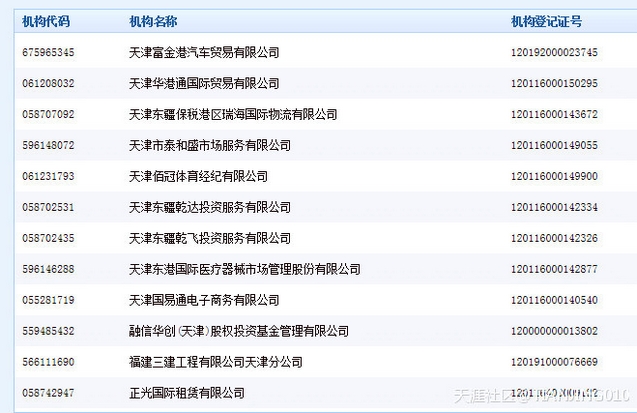
Task: Select 天津市泰和盛市场服务有限公司 company name
Action: pyautogui.click(x=210, y=145)
